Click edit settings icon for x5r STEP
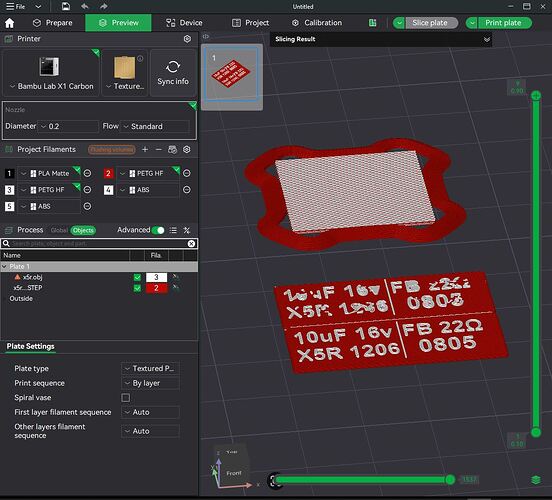 coord(175,288)
